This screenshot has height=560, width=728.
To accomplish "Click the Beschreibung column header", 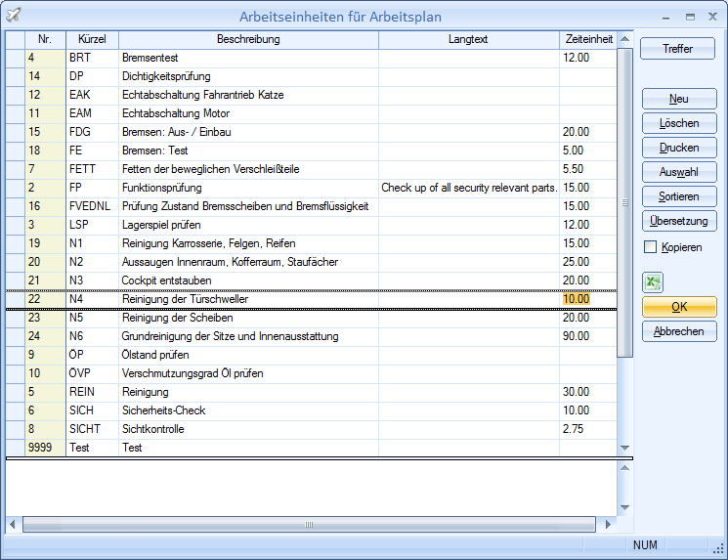I will point(248,39).
